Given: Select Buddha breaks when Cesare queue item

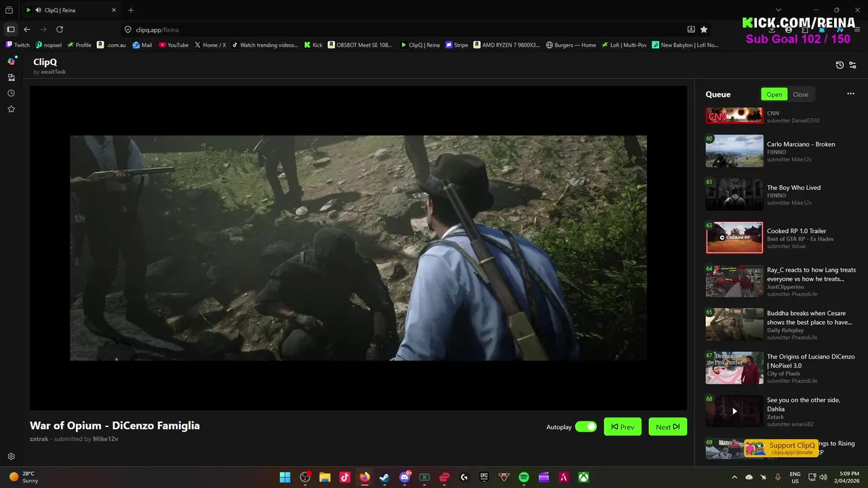Looking at the screenshot, I should [x=782, y=325].
